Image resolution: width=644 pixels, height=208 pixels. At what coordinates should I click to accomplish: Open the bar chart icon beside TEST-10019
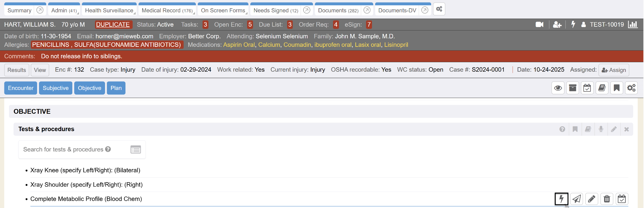pyautogui.click(x=632, y=25)
